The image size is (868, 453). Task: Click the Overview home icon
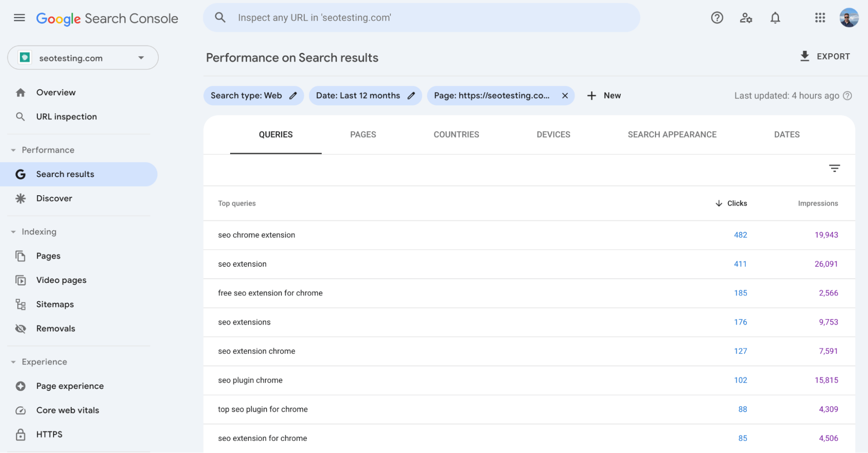[20, 92]
